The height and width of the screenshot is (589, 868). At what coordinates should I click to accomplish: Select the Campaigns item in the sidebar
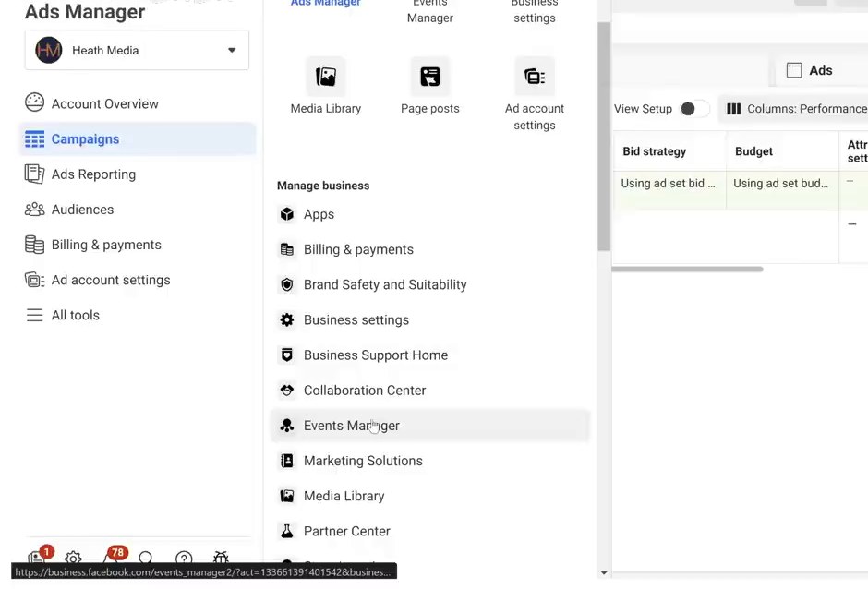pyautogui.click(x=138, y=139)
